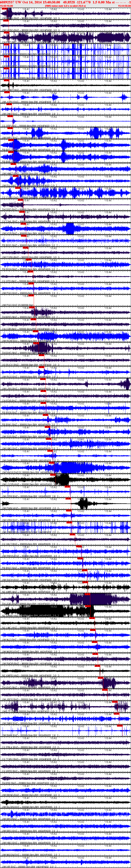Click the event ID 60892537 in the header
Screen dimensions: 131x868
click(x=7, y=2)
